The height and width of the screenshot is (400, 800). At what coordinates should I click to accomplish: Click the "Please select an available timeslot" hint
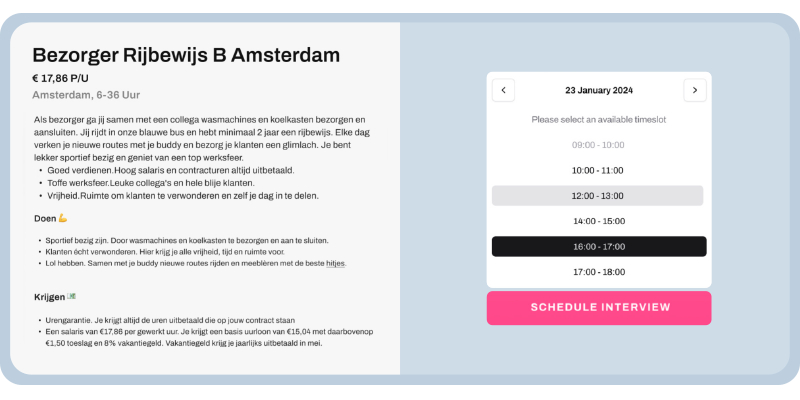[x=599, y=119]
